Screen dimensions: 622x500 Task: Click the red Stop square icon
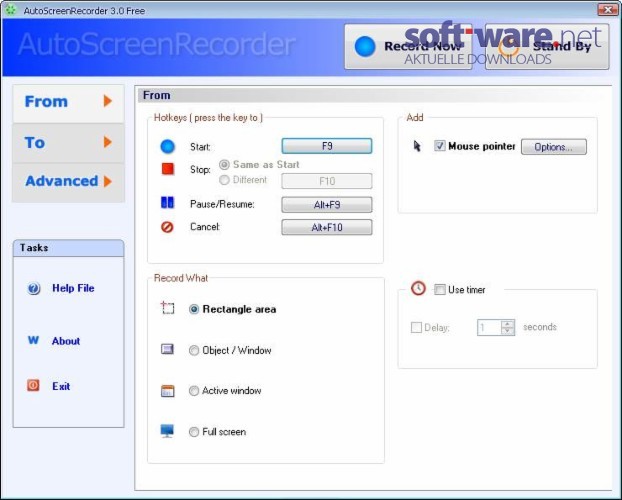click(167, 169)
